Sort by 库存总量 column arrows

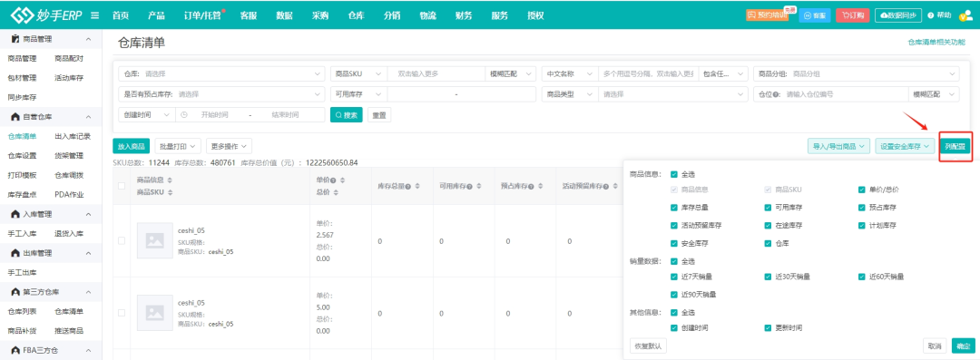pos(418,186)
